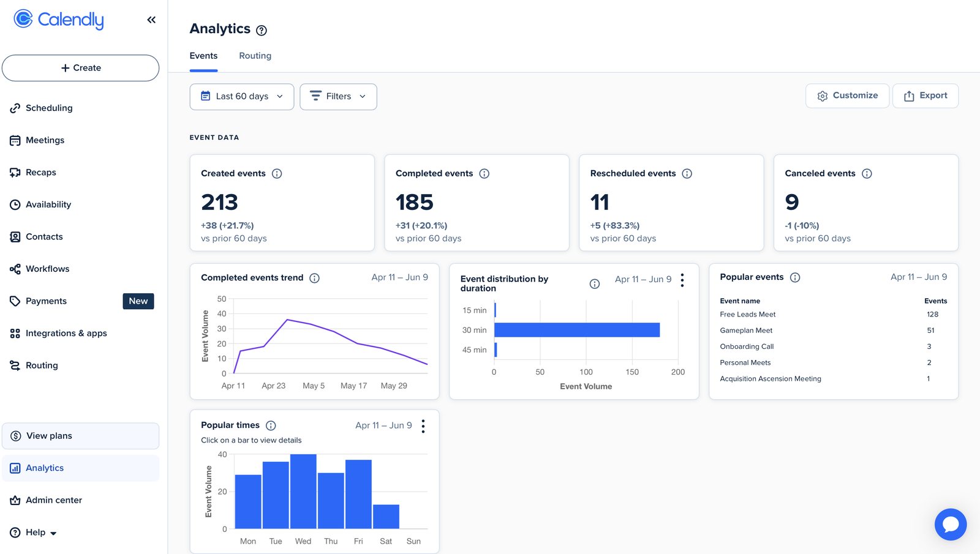The image size is (980, 554).
Task: Click info icon next to Rescheduled events
Action: (x=687, y=174)
